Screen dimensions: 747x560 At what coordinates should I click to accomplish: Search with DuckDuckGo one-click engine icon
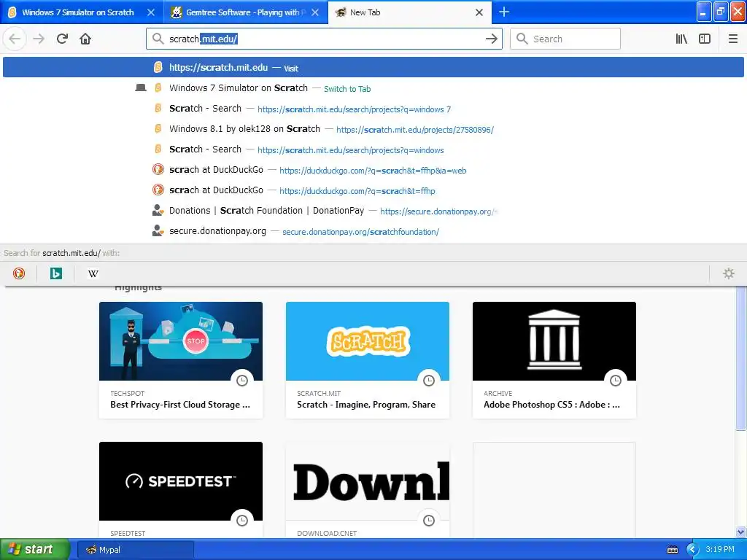pyautogui.click(x=19, y=273)
